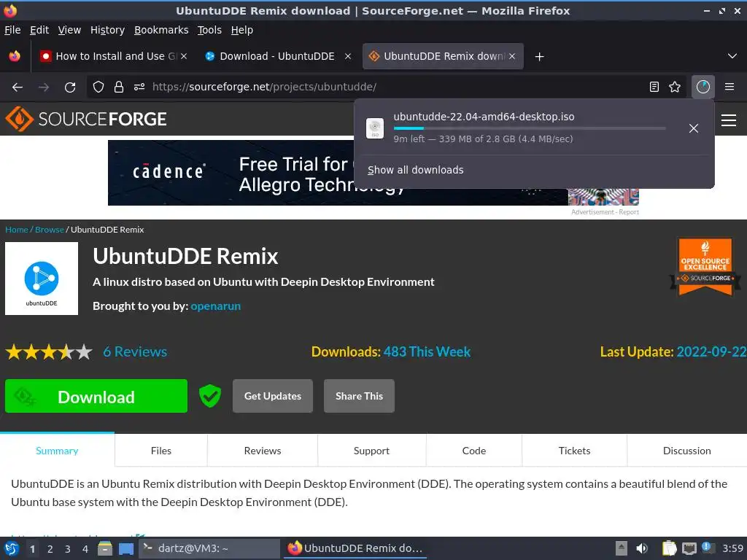Go to Browse breadcrumb

click(x=50, y=230)
